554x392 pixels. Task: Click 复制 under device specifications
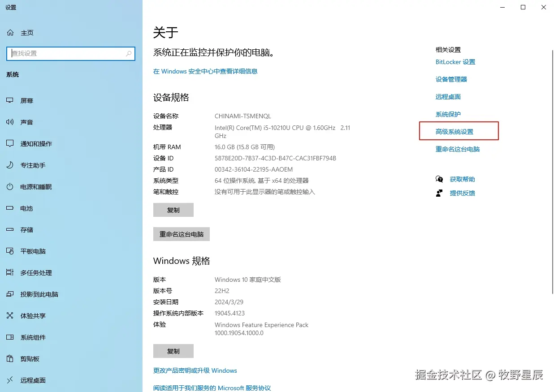coord(173,210)
